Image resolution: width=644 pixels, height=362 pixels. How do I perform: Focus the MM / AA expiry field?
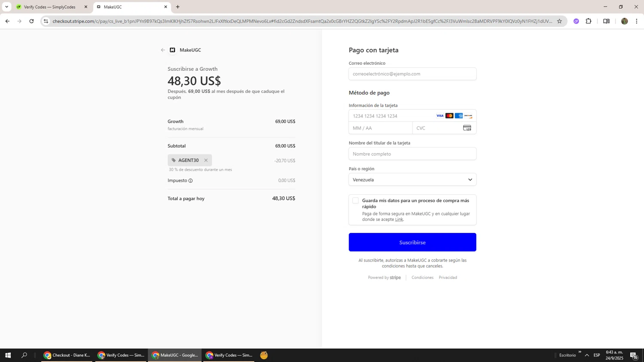click(380, 128)
